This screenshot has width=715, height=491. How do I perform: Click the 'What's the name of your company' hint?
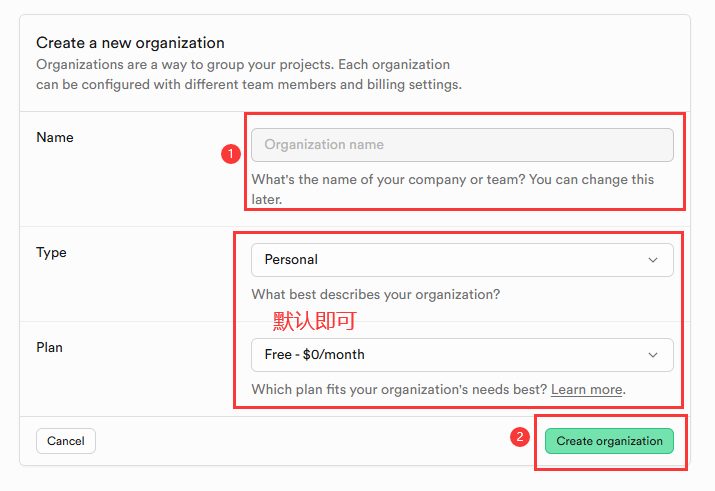click(452, 180)
